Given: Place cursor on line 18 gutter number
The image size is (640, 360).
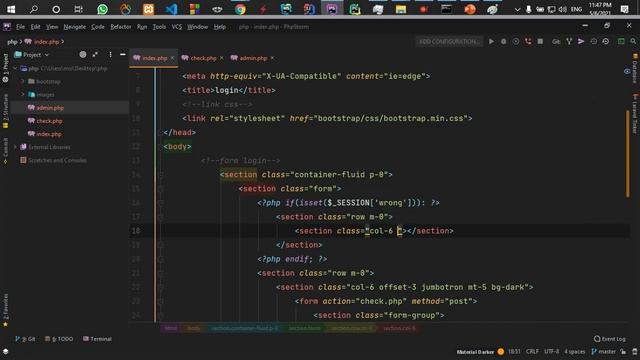Looking at the screenshot, I should (x=136, y=231).
